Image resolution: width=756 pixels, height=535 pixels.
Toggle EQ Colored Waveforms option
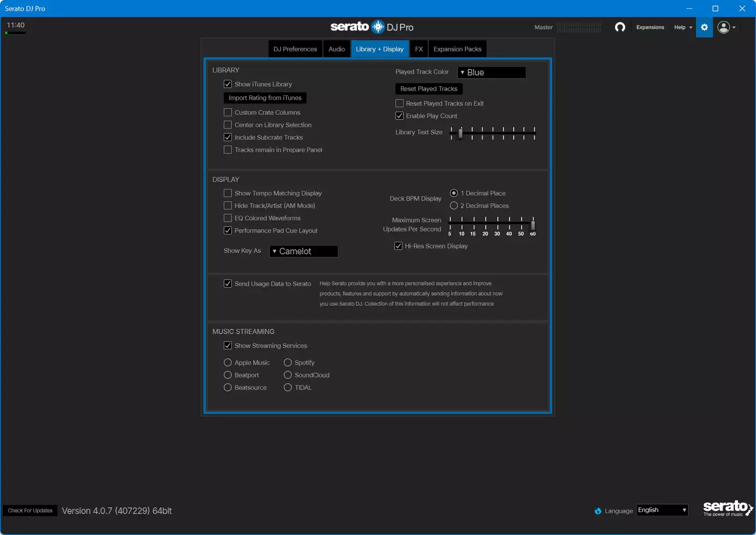click(x=228, y=218)
